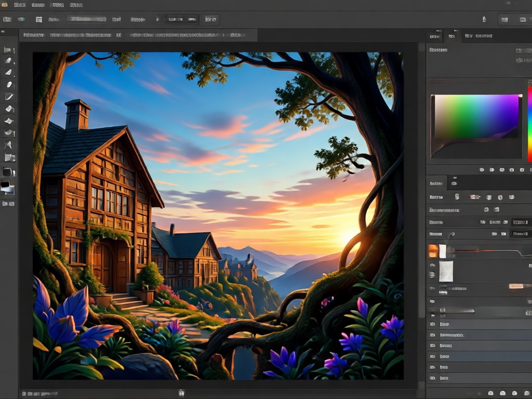Switch to the third, wider tab in the right top panel
The height and width of the screenshot is (399, 532).
478,36
